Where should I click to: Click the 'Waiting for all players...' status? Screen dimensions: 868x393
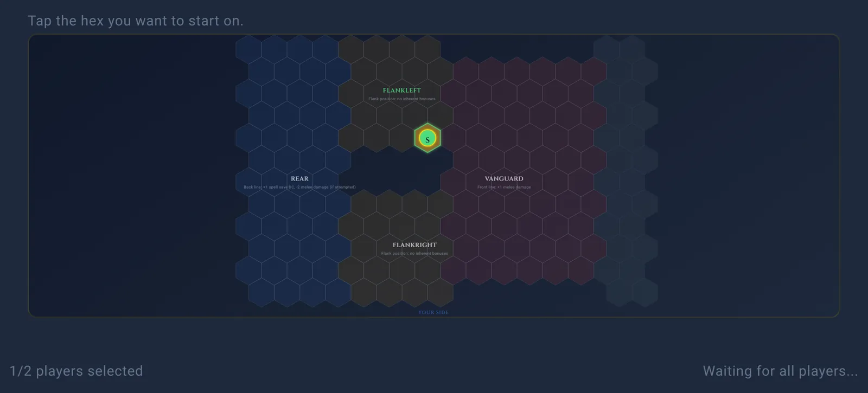781,371
